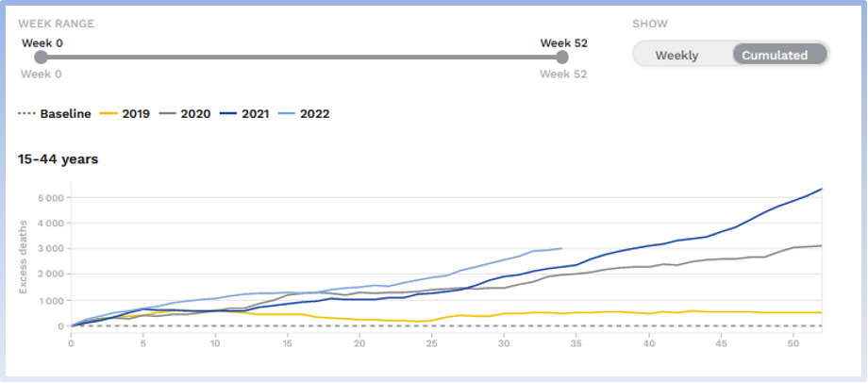
Task: Click the WEEK RANGE heading
Action: (58, 22)
